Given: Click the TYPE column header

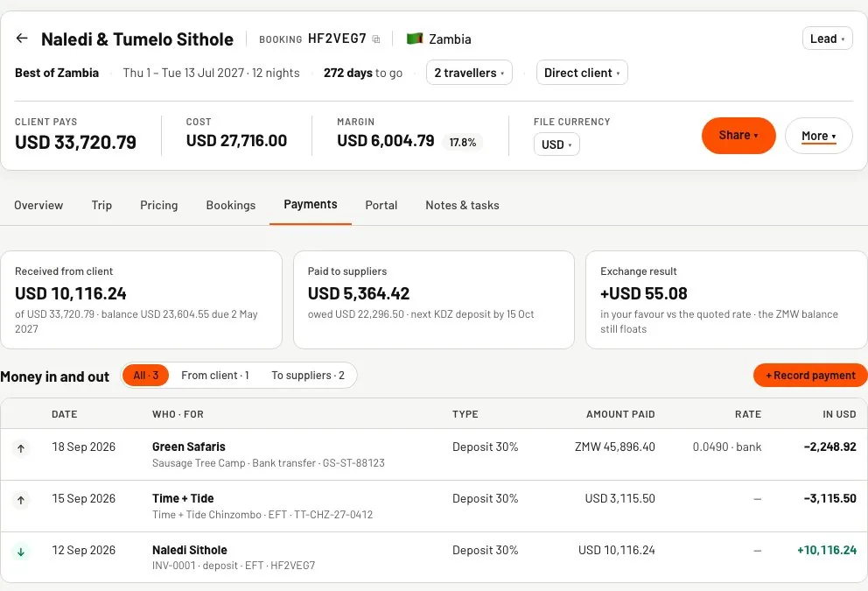Looking at the screenshot, I should [465, 414].
